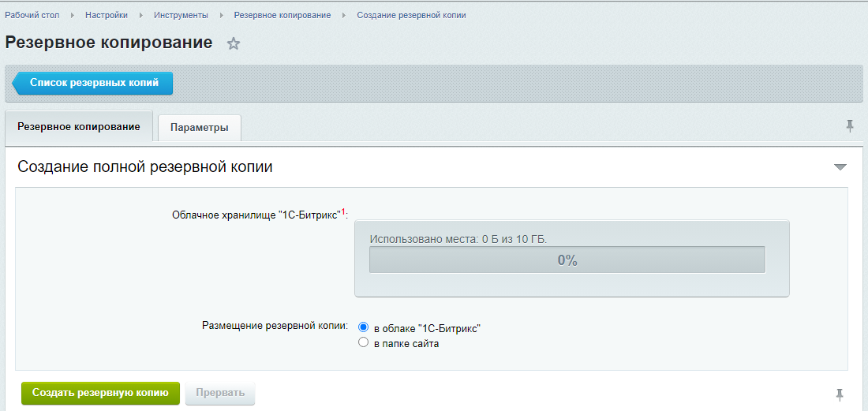The width and height of the screenshot is (868, 411).
Task: Click the Прервать button
Action: tap(220, 393)
